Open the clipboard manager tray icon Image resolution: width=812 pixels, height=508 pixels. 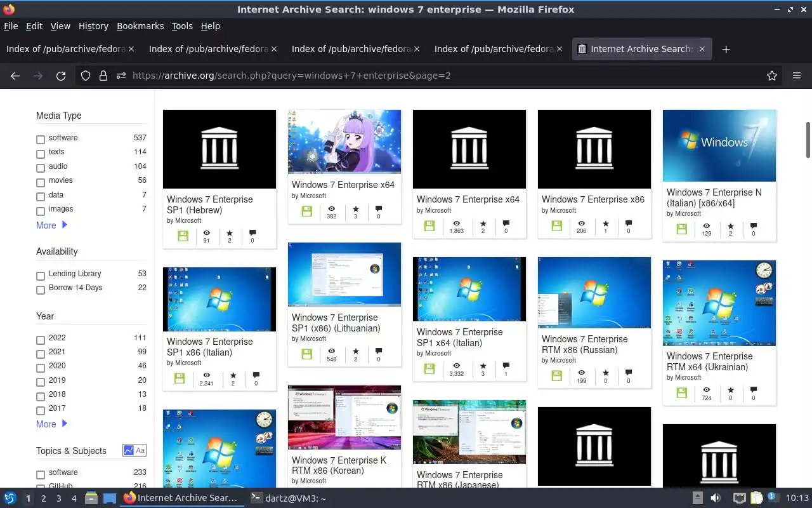(756, 498)
